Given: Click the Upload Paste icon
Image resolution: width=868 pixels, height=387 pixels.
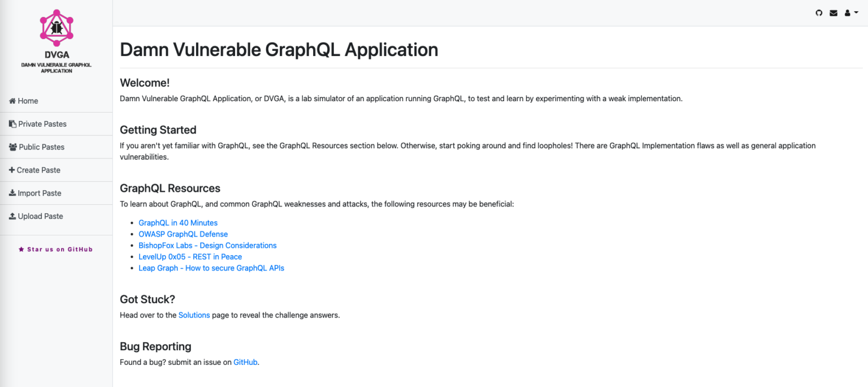Looking at the screenshot, I should coord(12,216).
